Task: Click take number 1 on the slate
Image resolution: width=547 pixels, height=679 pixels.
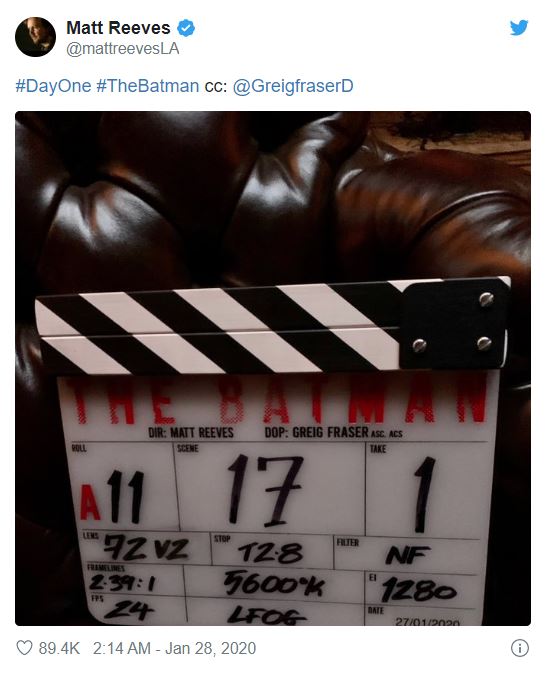Action: tap(424, 494)
